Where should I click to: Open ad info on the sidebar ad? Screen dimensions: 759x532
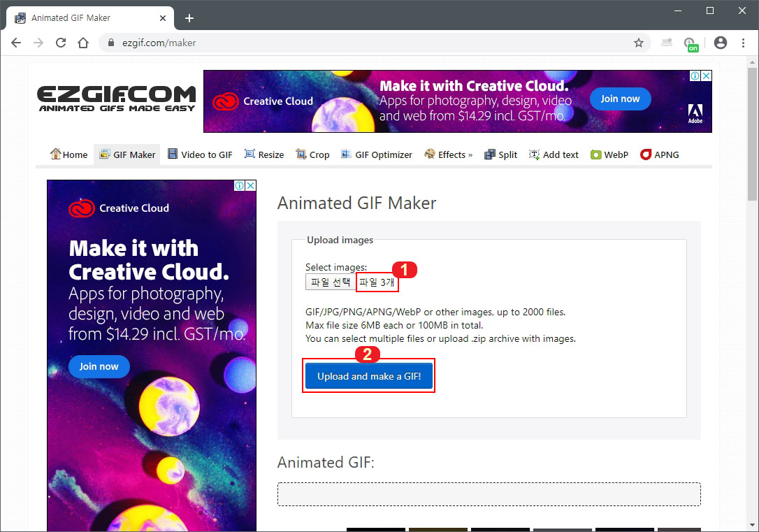[239, 185]
